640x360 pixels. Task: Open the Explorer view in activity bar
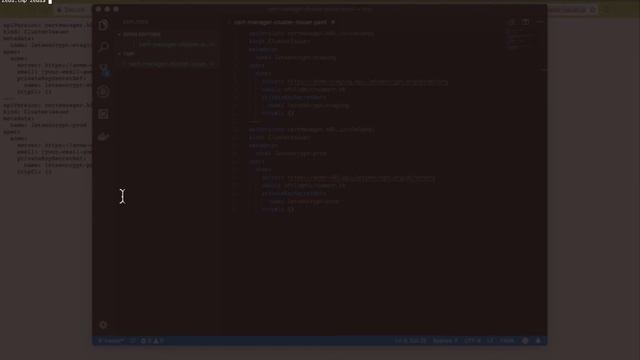[103, 25]
